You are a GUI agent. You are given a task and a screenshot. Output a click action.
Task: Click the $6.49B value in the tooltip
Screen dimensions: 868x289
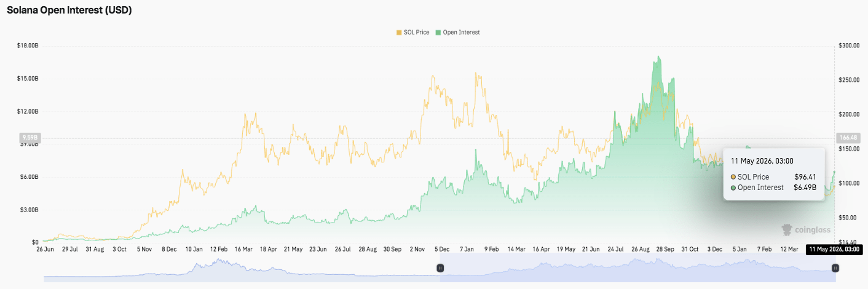coord(805,188)
